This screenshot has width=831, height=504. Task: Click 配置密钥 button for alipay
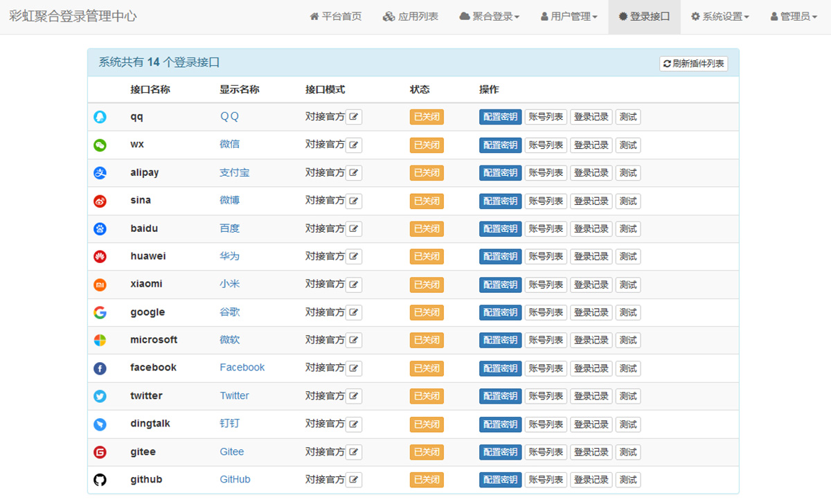(500, 173)
